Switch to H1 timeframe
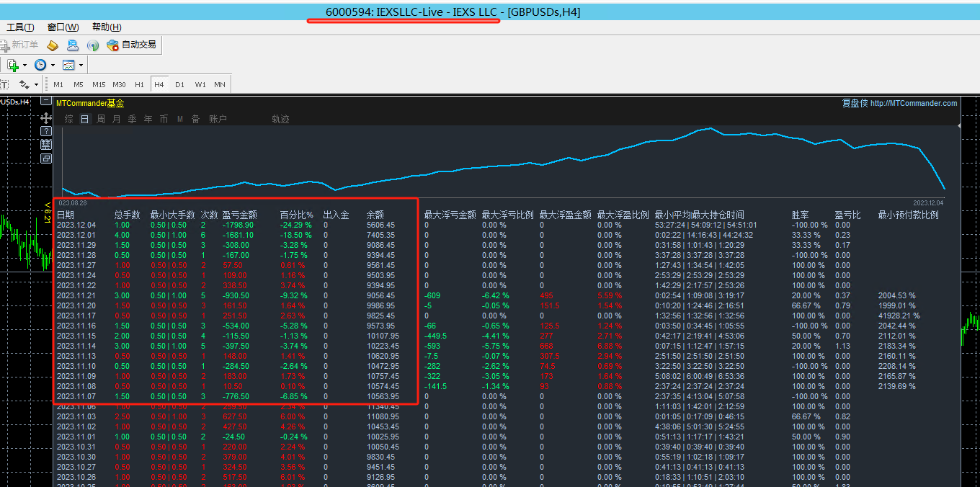980x487 pixels. [139, 84]
